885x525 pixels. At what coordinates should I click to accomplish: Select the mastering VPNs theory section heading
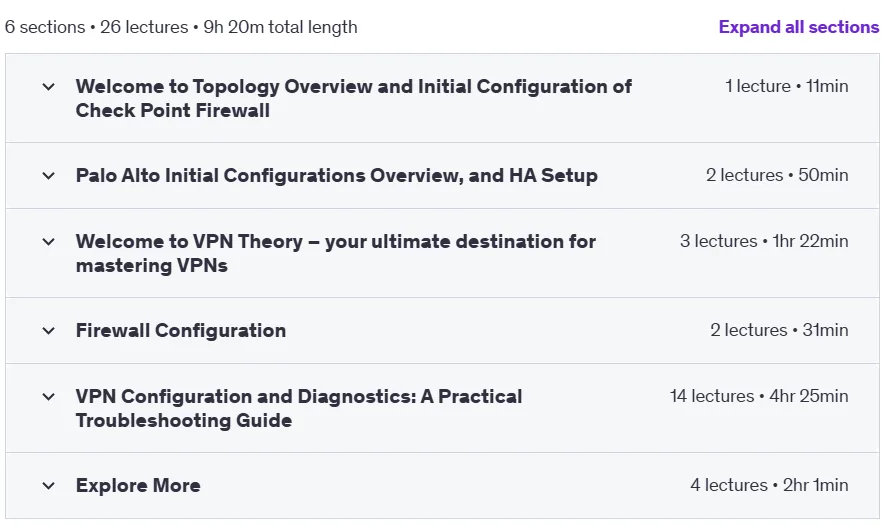(336, 253)
